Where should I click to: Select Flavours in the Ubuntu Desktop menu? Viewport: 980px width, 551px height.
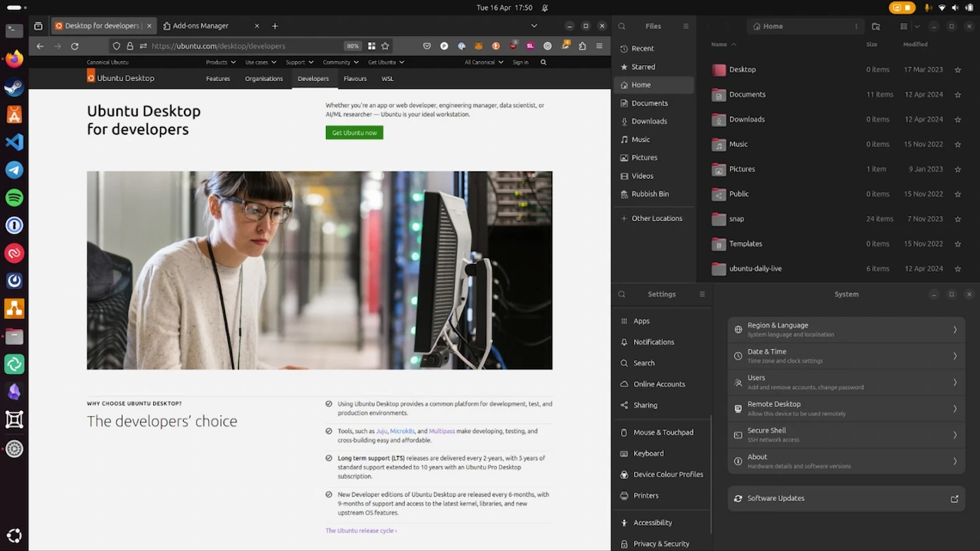(354, 78)
